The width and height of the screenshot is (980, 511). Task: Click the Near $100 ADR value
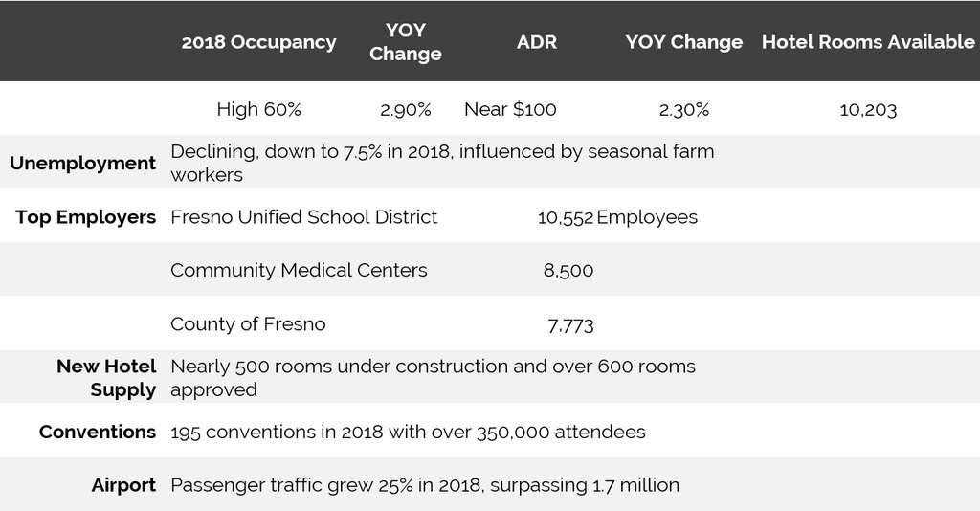point(510,109)
